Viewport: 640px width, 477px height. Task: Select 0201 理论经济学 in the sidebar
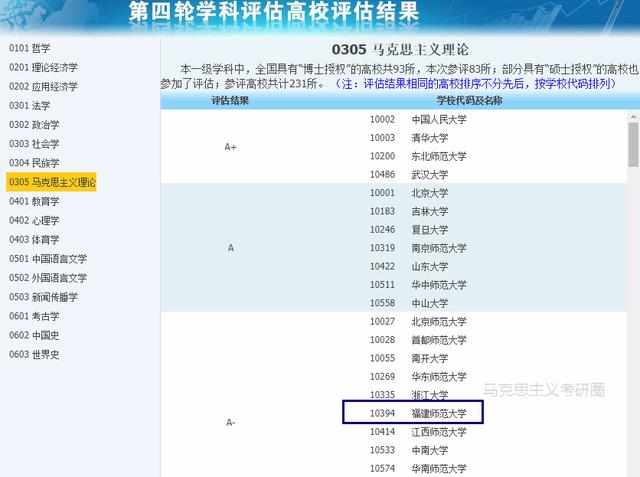43,67
